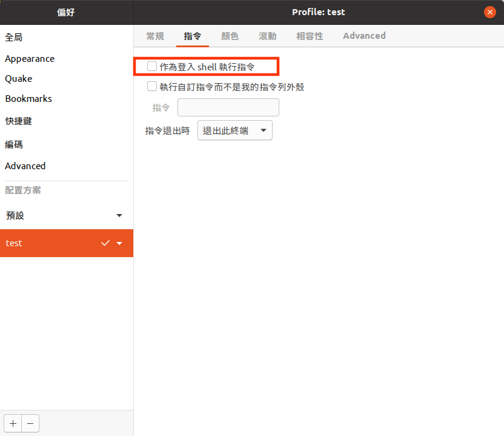
Task: Open the 指令退出時 dropdown
Action: pos(235,130)
